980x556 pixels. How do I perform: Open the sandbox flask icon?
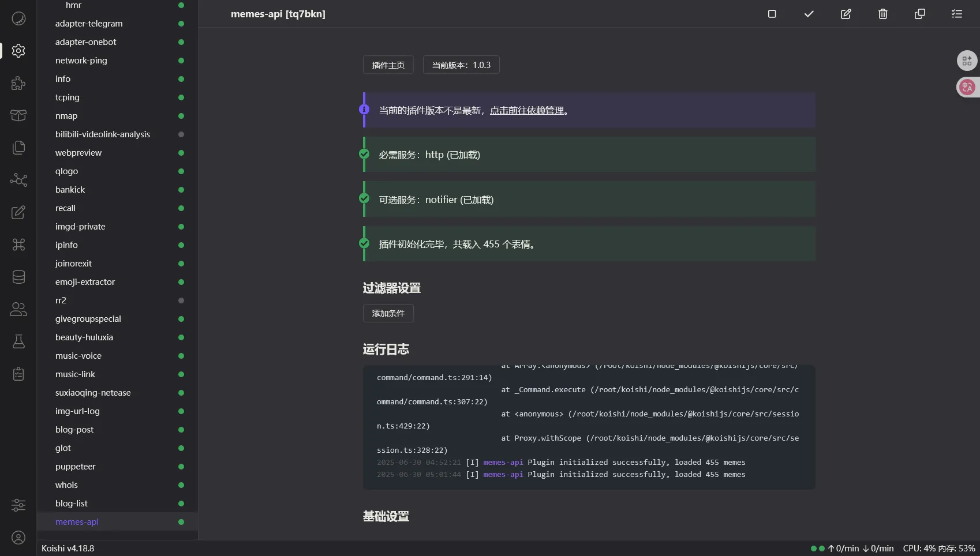(x=18, y=341)
